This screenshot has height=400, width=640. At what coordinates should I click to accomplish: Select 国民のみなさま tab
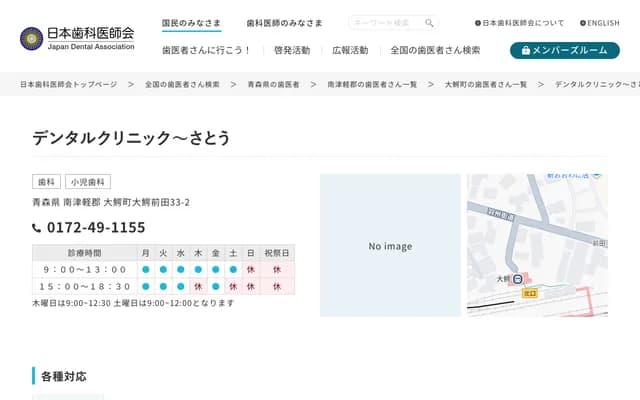[x=191, y=22]
